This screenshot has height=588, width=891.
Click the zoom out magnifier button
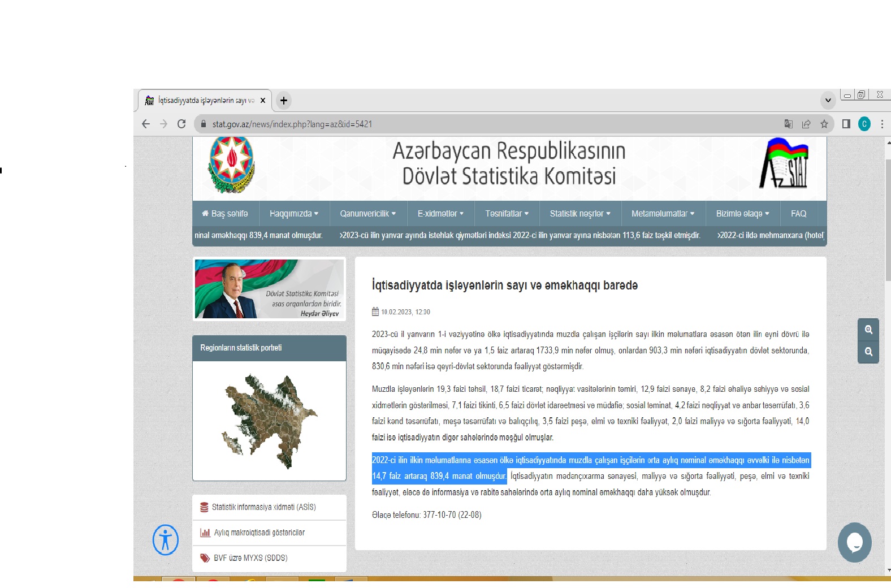click(868, 352)
